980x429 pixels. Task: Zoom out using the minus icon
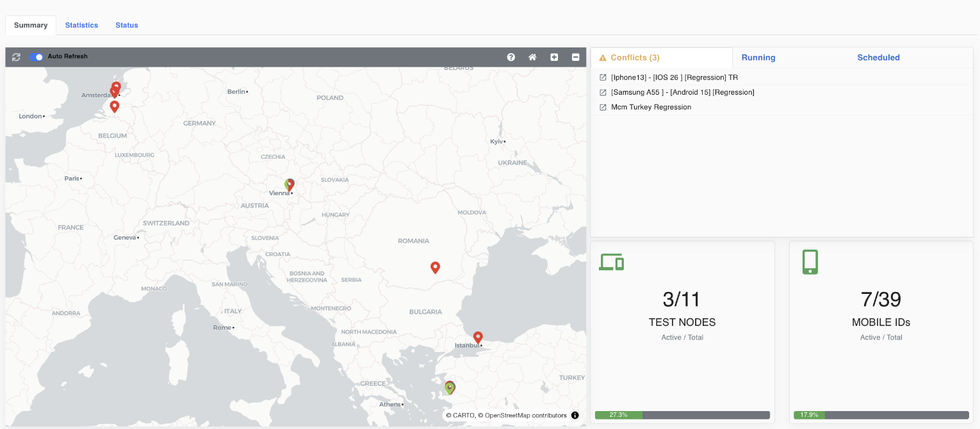[x=575, y=57]
